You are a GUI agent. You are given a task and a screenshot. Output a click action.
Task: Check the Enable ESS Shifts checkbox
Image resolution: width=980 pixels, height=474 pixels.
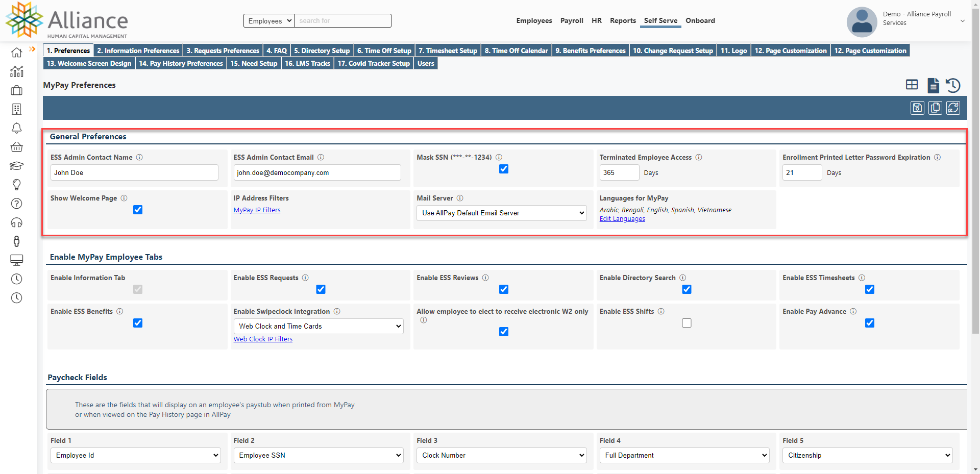pos(687,323)
